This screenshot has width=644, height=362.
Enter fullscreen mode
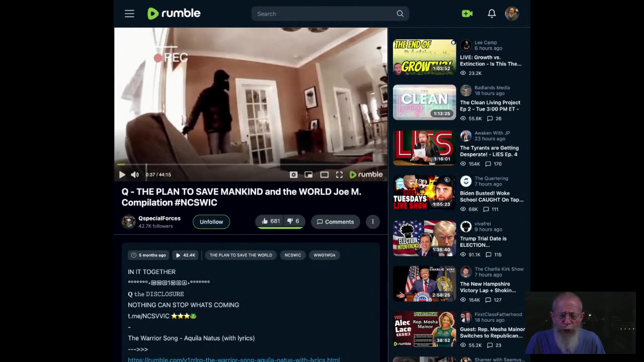[x=339, y=174]
